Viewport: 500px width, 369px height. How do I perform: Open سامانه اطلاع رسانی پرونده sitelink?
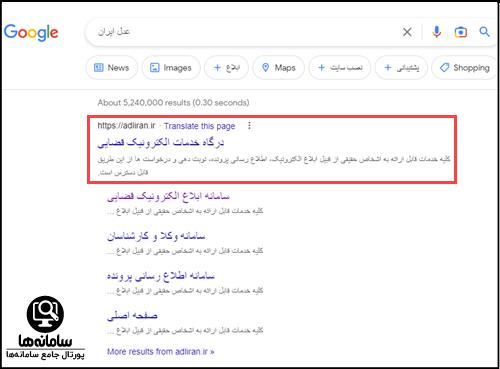point(161,276)
